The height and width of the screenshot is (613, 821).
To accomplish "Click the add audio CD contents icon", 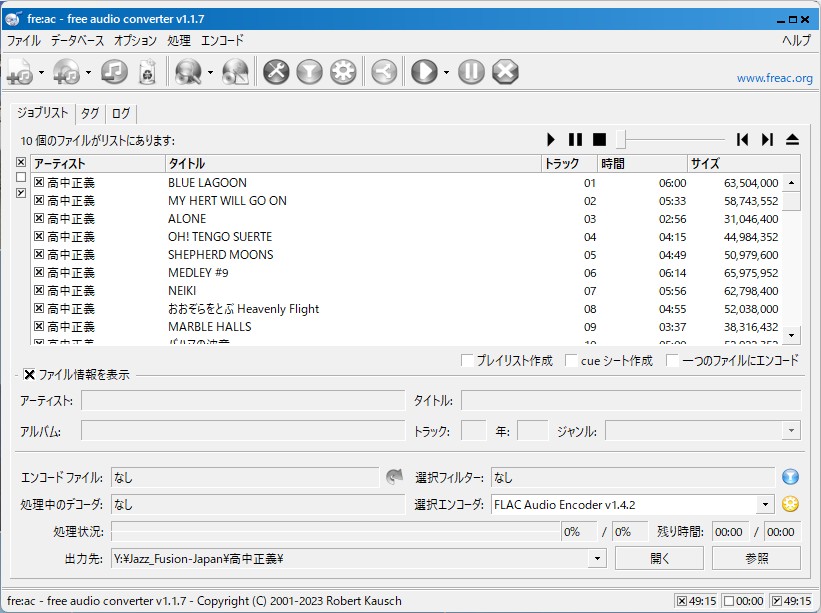I will (67, 72).
